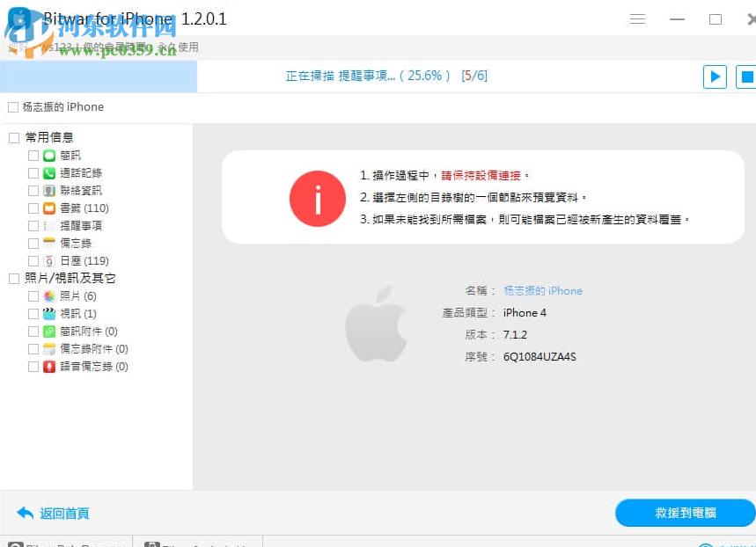
Task: Open the 照片 (6) photos icon
Action: [48, 295]
